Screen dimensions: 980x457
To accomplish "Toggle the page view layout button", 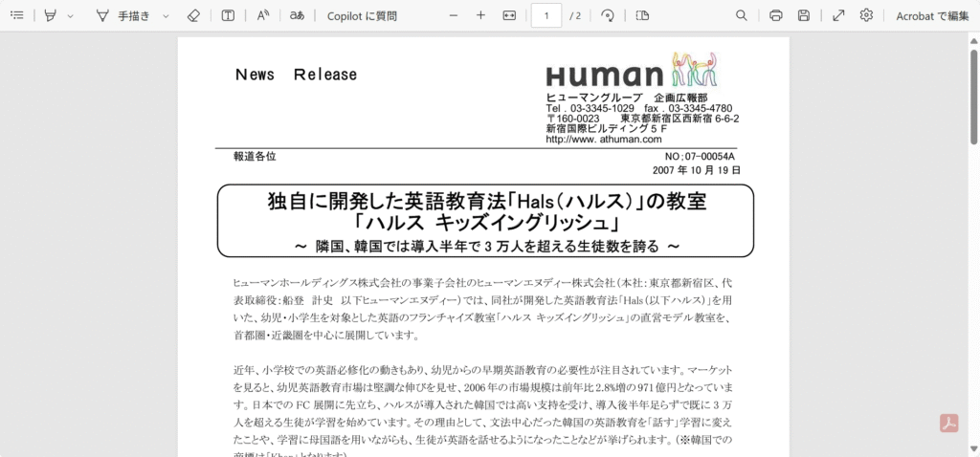I will point(642,15).
